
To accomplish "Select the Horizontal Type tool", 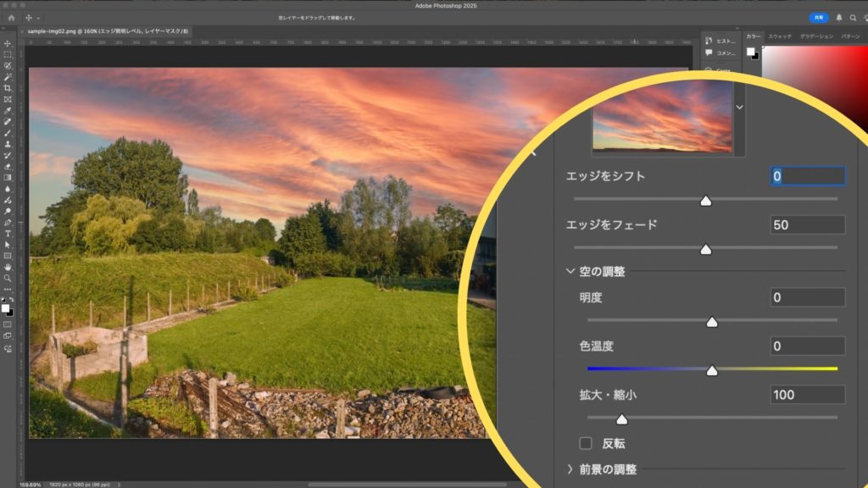I will (x=8, y=233).
